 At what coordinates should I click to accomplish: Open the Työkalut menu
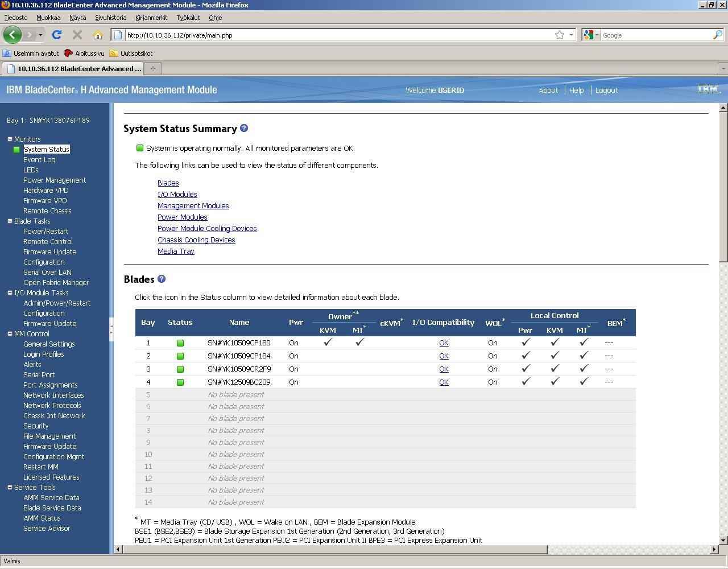coord(188,18)
